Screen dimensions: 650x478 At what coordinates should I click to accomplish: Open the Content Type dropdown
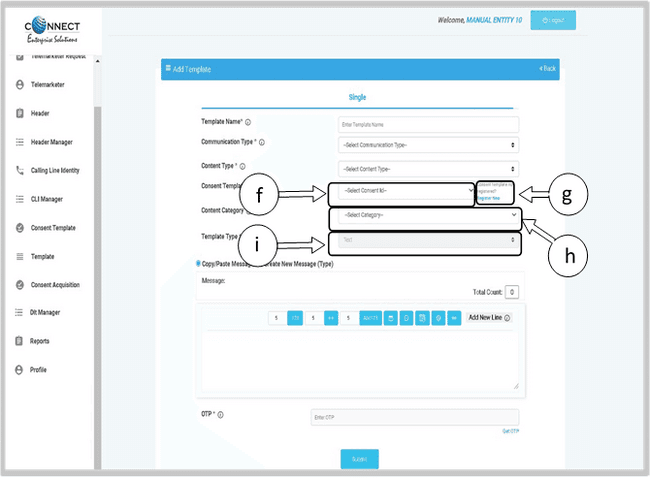tap(428, 169)
